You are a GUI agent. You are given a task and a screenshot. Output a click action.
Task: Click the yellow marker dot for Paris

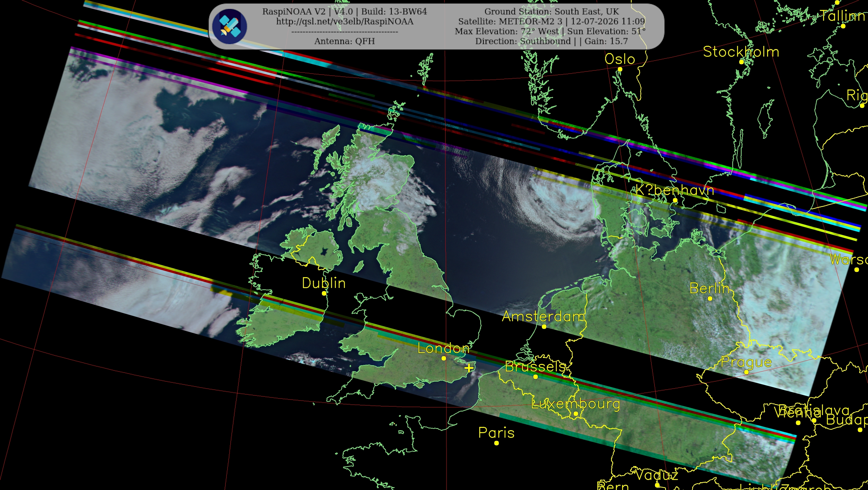click(x=496, y=443)
